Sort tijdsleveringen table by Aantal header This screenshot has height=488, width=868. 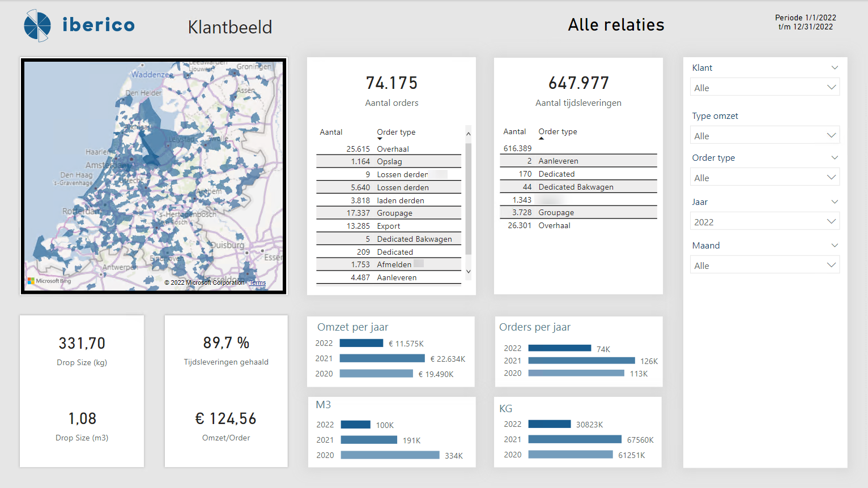pos(514,131)
